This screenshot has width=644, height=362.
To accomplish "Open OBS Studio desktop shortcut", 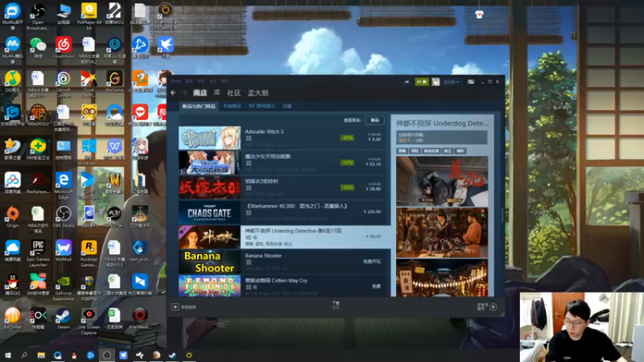I will tap(64, 216).
